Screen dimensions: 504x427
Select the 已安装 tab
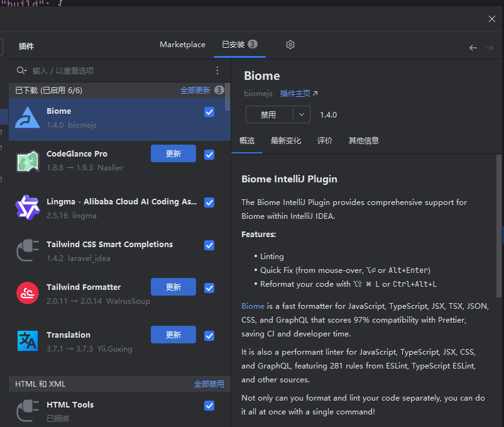240,45
